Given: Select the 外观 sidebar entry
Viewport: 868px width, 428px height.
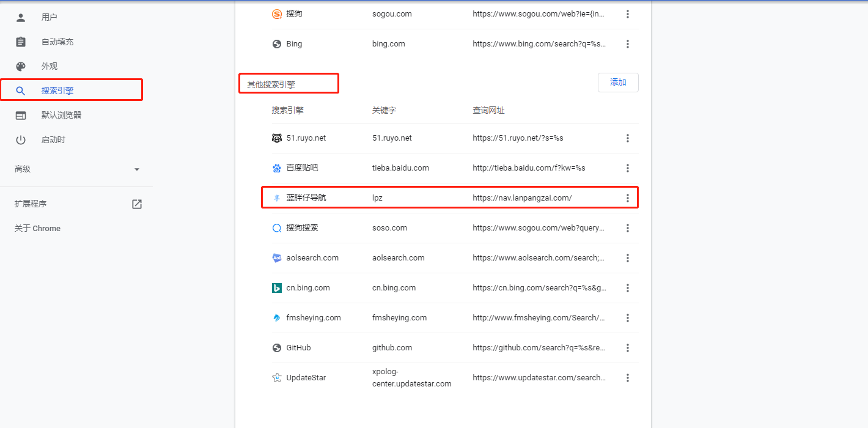Looking at the screenshot, I should (50, 65).
